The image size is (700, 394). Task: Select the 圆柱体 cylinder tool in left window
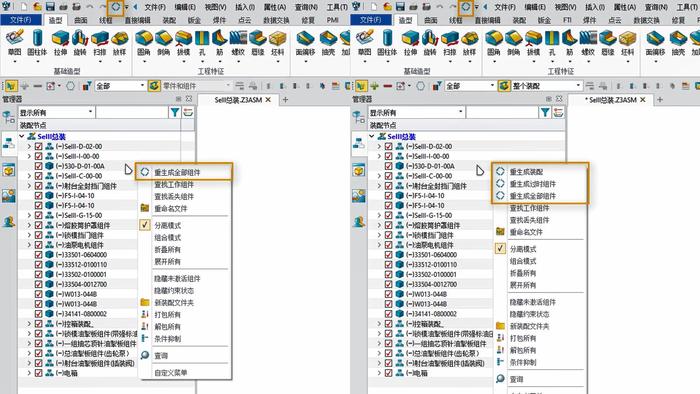37,43
